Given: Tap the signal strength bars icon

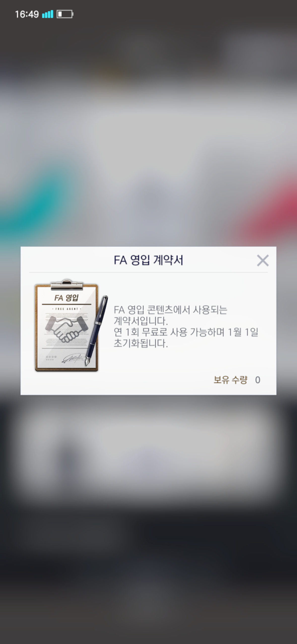Looking at the screenshot, I should pyautogui.click(x=48, y=14).
